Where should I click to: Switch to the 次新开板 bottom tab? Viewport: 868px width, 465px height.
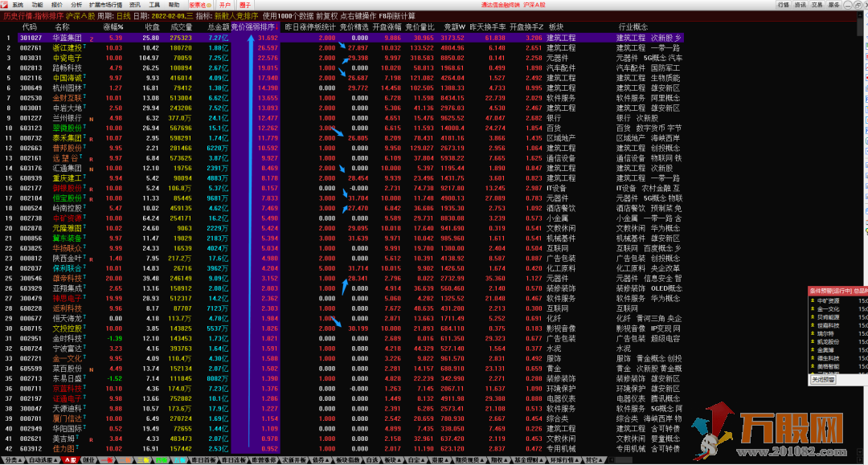[x=293, y=459]
